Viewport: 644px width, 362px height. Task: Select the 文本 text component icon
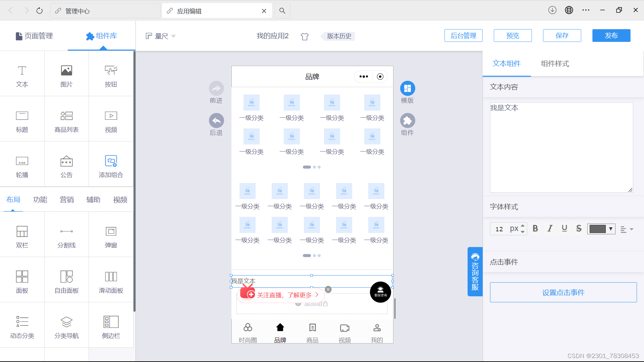coord(22,71)
